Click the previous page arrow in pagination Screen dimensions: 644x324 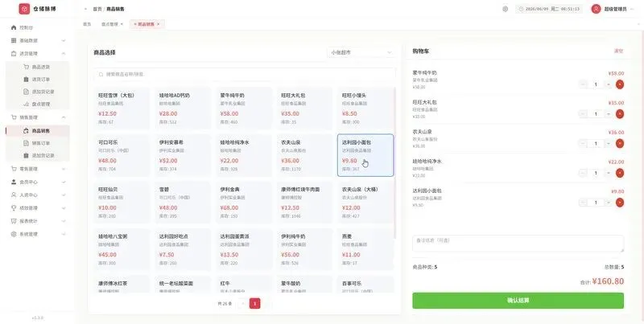coord(242,304)
